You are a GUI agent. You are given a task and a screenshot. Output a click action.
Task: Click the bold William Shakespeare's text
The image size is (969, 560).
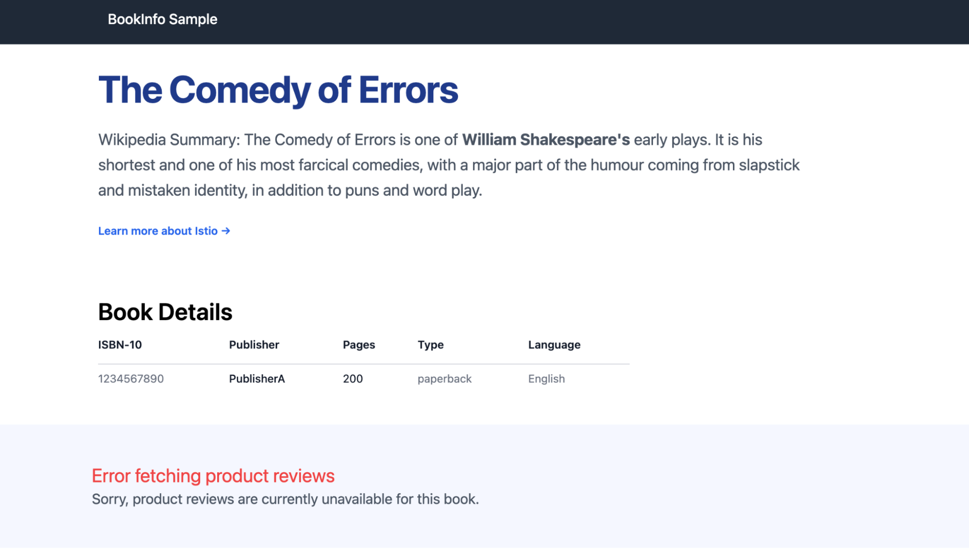[x=546, y=140]
